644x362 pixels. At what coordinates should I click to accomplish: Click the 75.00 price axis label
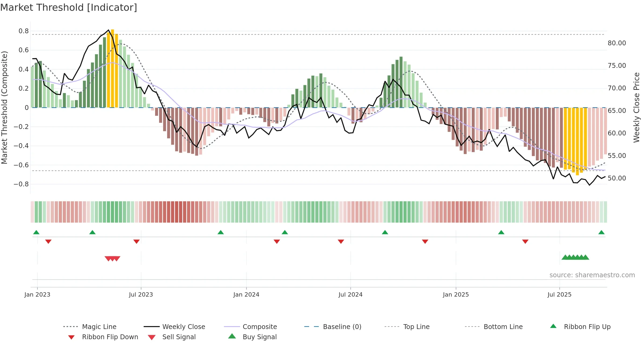coord(617,66)
